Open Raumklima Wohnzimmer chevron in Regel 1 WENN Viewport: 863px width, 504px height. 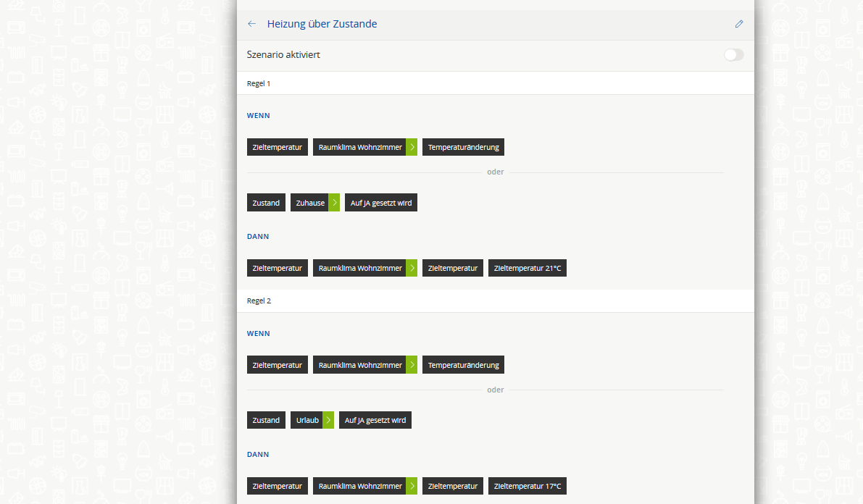pyautogui.click(x=412, y=147)
